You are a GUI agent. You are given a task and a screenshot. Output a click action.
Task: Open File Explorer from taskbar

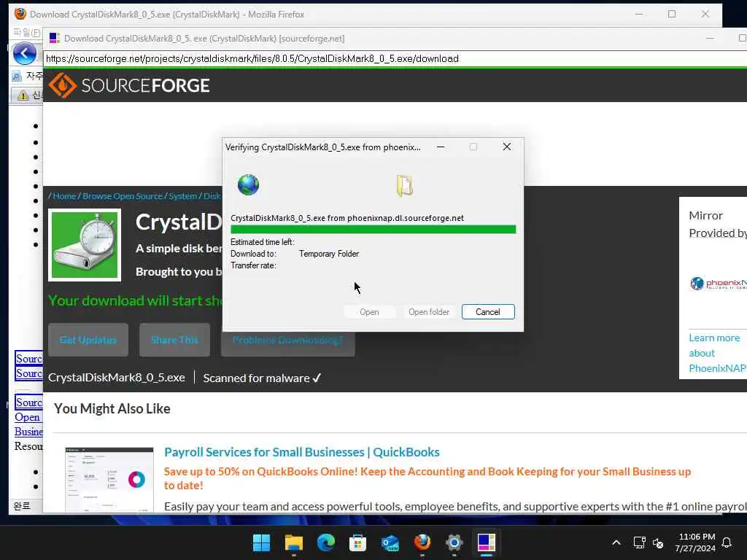(x=293, y=542)
